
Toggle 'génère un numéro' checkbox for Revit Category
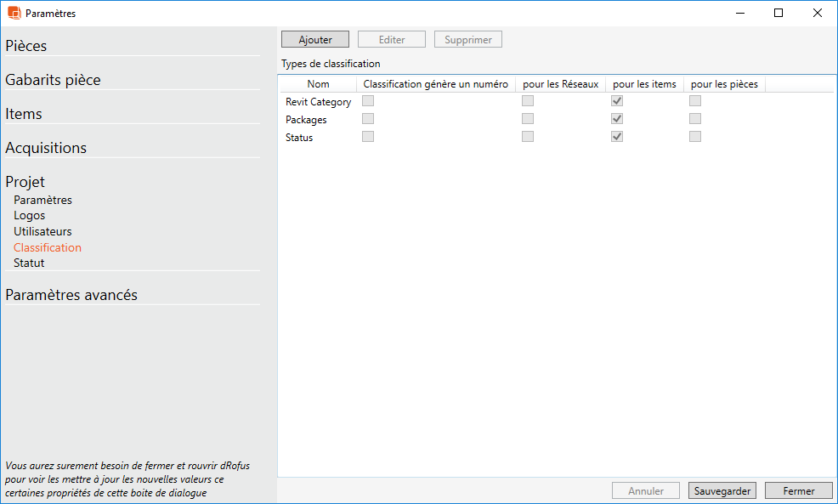tap(368, 101)
